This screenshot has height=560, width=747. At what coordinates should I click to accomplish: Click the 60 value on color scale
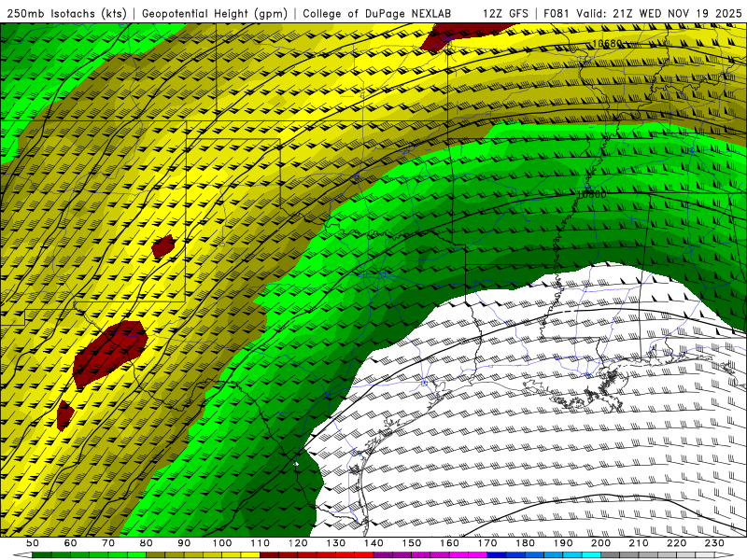coord(70,543)
